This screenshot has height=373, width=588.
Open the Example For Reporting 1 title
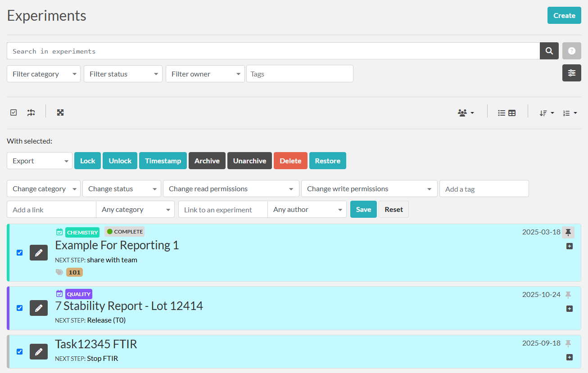[117, 245]
